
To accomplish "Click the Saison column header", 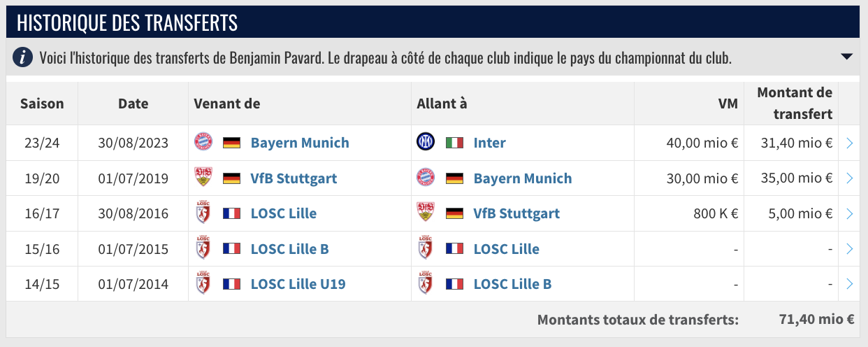I will pos(42,104).
